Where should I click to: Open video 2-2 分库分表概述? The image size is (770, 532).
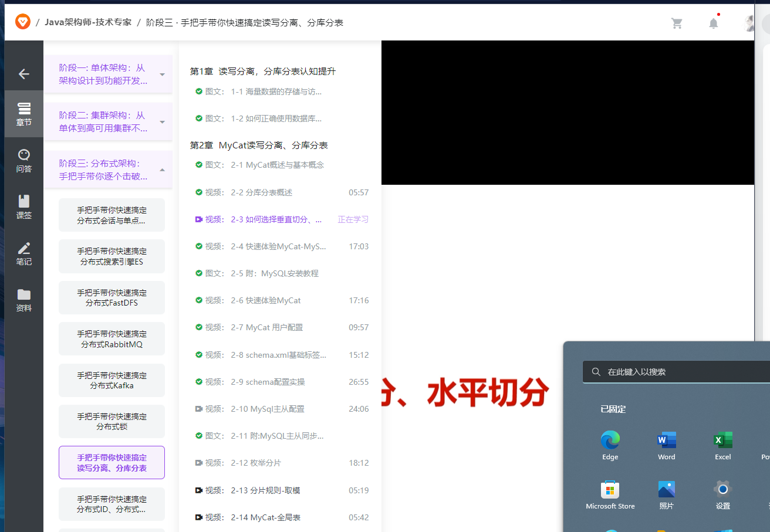pyautogui.click(x=281, y=192)
